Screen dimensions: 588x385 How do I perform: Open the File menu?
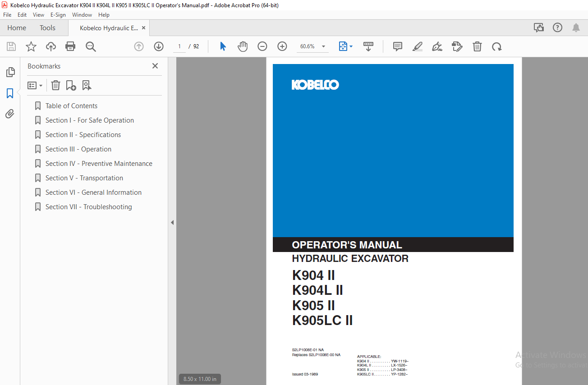(x=7, y=15)
